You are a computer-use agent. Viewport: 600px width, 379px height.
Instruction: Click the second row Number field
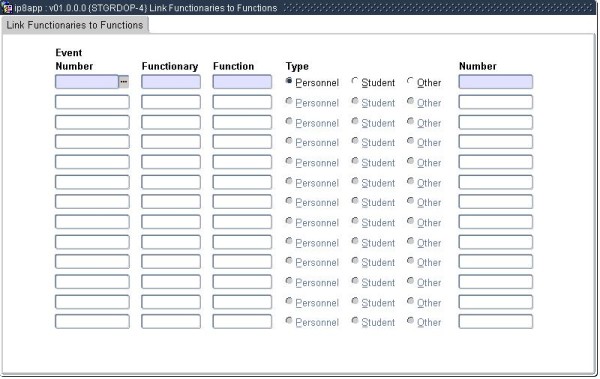coord(496,102)
